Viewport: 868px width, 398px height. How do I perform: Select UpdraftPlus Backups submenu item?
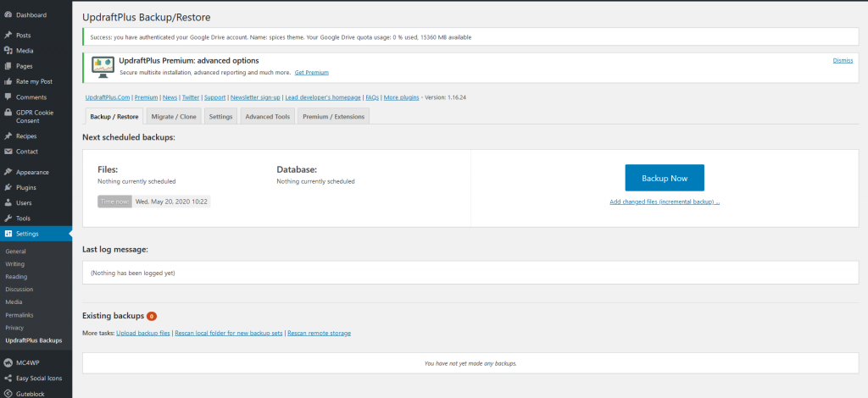(x=34, y=340)
